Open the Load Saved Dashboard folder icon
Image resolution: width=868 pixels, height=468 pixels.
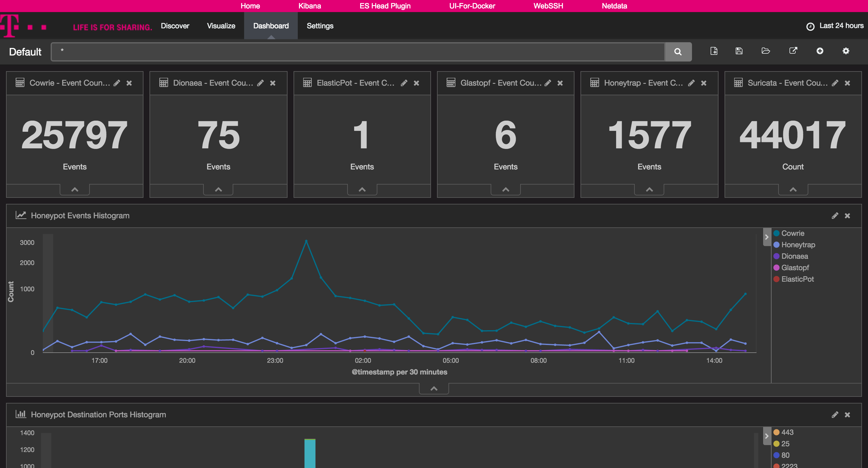click(766, 51)
